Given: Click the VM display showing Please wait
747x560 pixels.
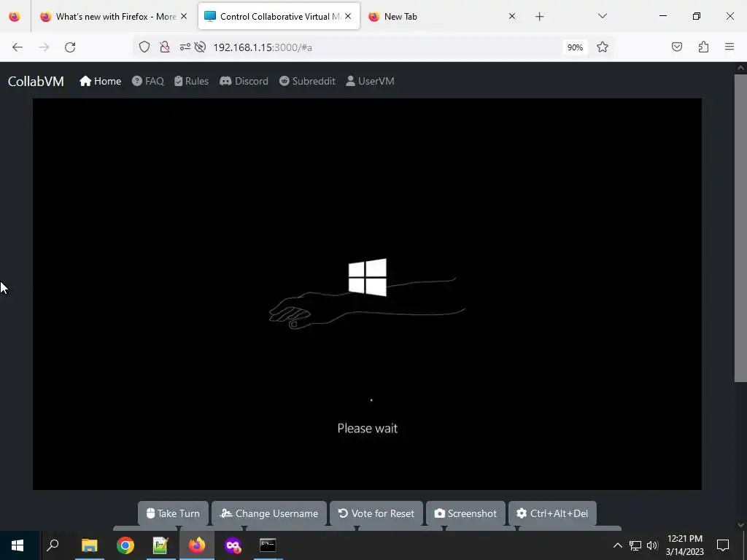Looking at the screenshot, I should [x=367, y=294].
